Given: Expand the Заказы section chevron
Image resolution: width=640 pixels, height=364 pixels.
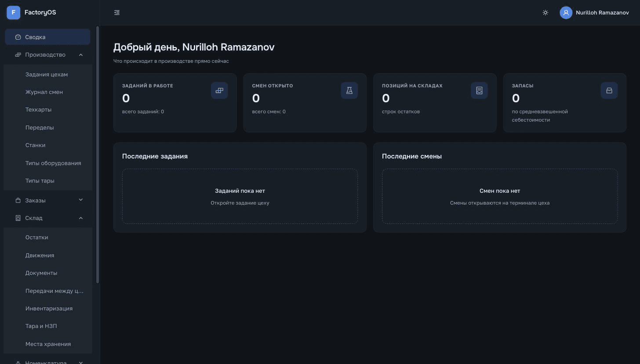Looking at the screenshot, I should click(81, 200).
